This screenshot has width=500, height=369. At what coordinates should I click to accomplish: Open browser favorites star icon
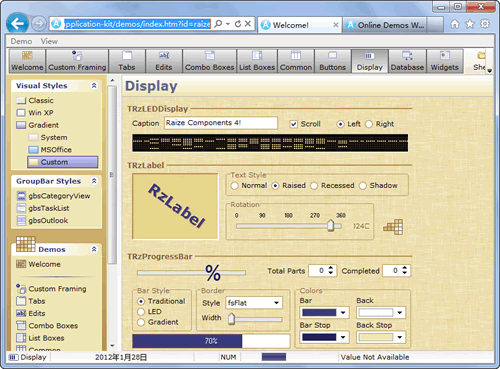click(x=470, y=24)
